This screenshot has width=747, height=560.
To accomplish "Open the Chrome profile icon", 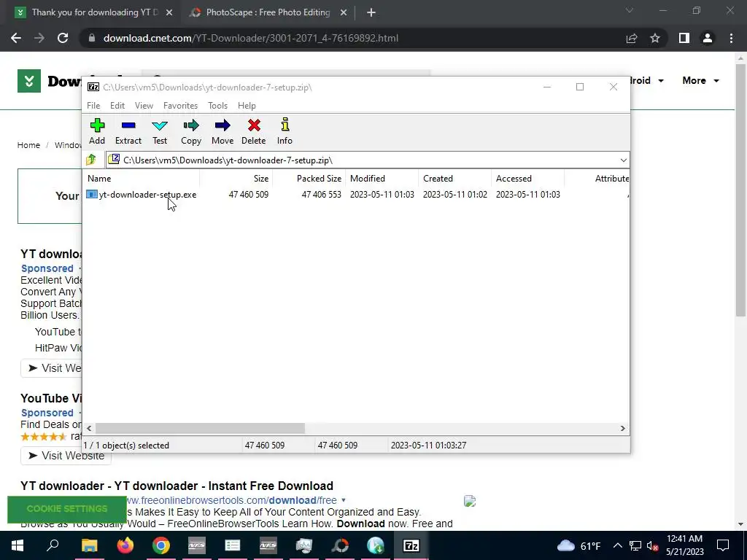I will pyautogui.click(x=708, y=38).
